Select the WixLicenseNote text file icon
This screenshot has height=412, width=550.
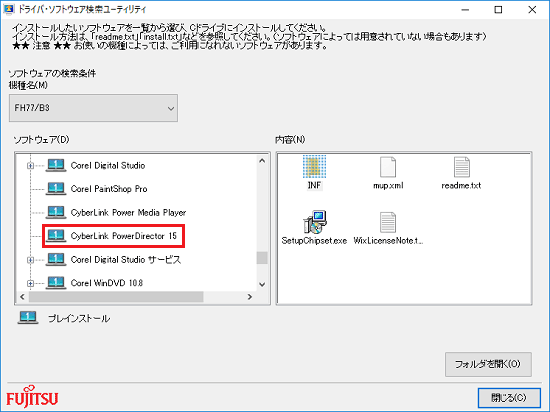point(388,222)
